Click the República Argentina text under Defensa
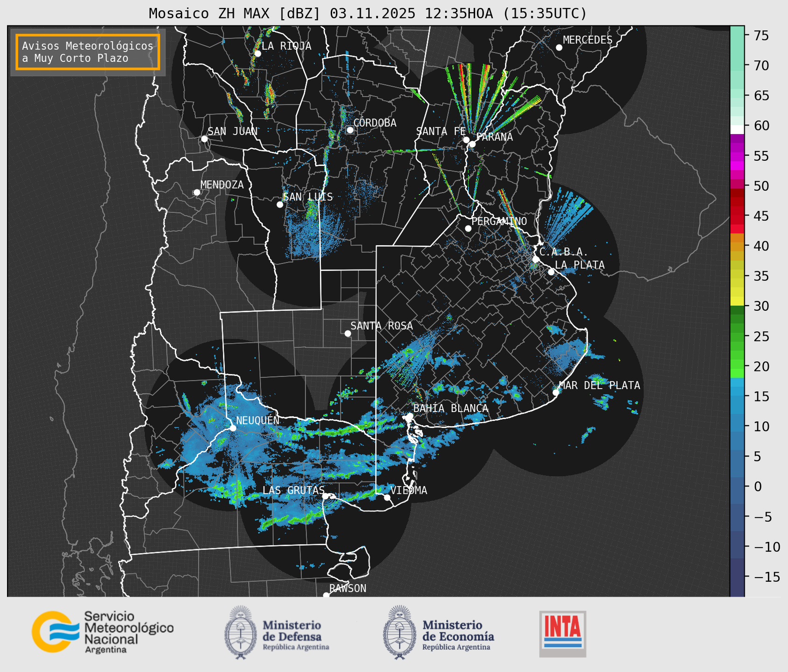 pyautogui.click(x=296, y=647)
